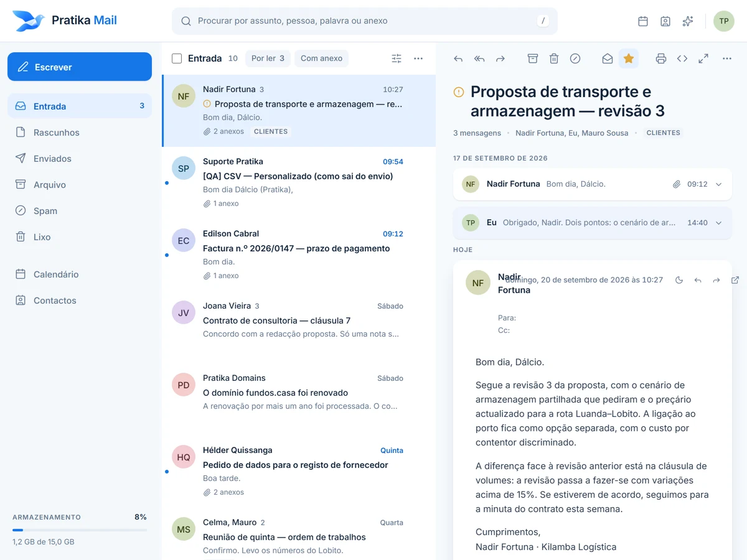Go to Contactos in the sidebar
This screenshot has height=560, width=747.
(x=80, y=301)
